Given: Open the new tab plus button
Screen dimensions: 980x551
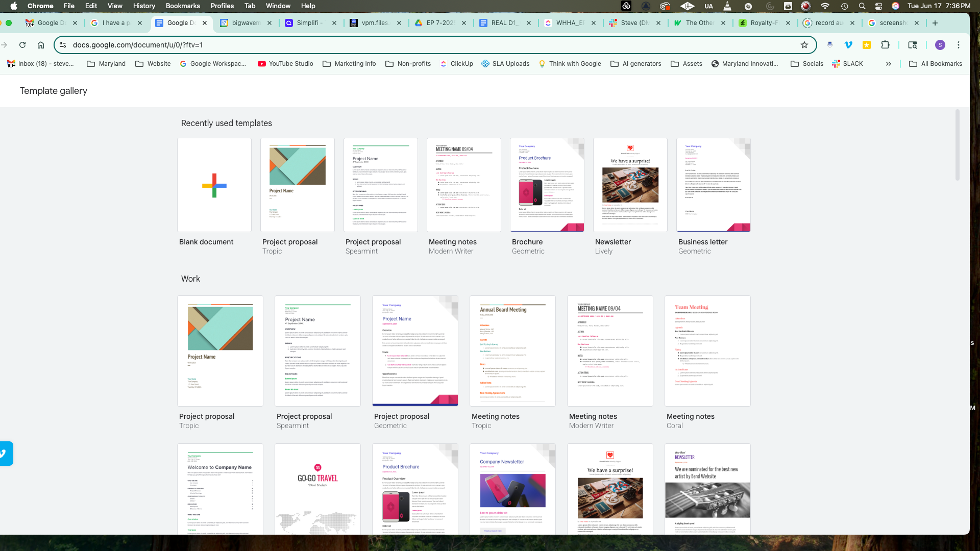Looking at the screenshot, I should 935,23.
